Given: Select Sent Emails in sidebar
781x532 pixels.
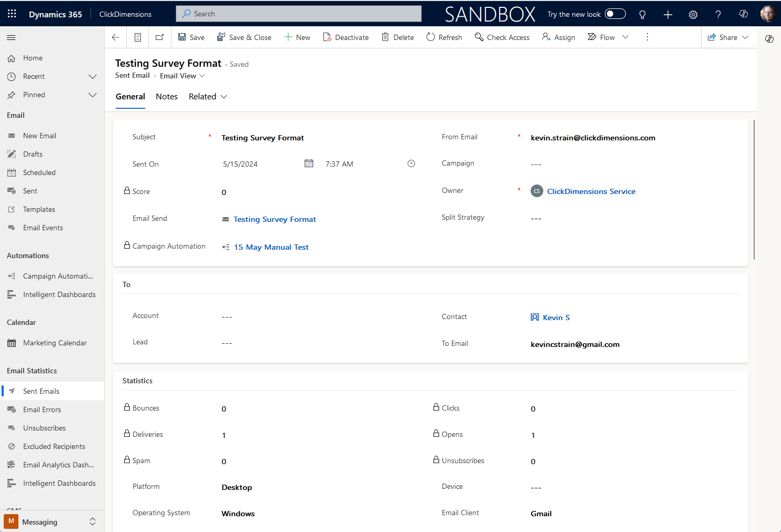Looking at the screenshot, I should click(x=52, y=391).
